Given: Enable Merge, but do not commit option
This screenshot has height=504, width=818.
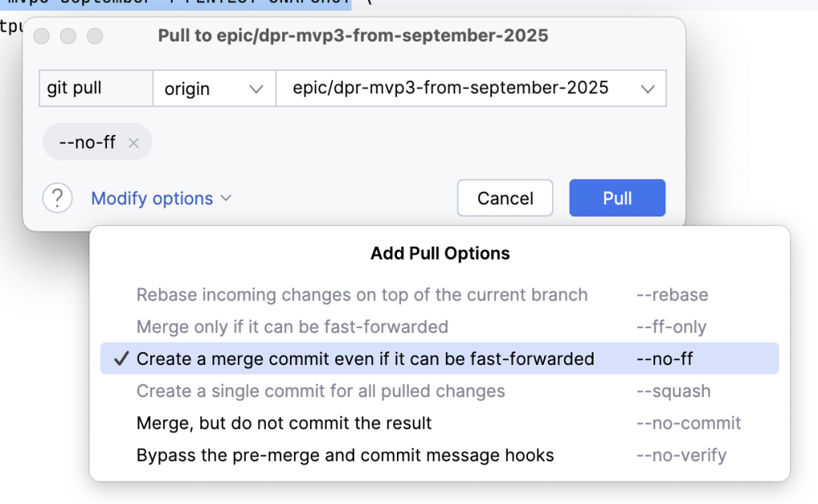Looking at the screenshot, I should click(x=284, y=423).
